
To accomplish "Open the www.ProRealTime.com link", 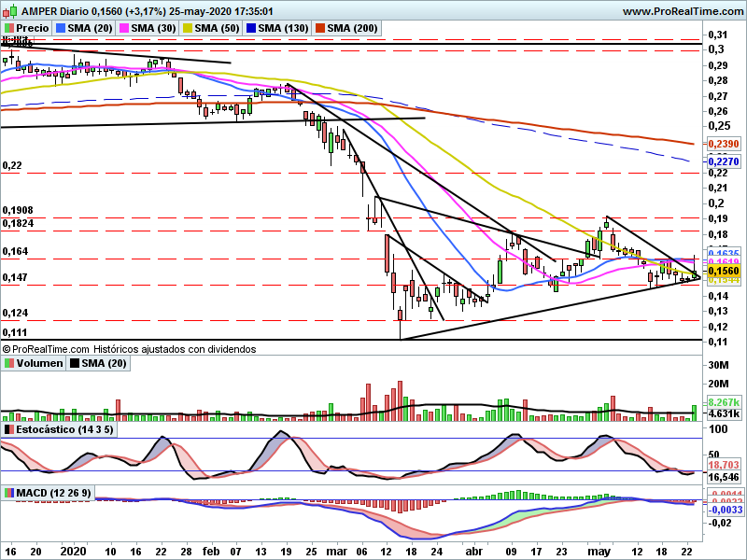I will tap(684, 11).
